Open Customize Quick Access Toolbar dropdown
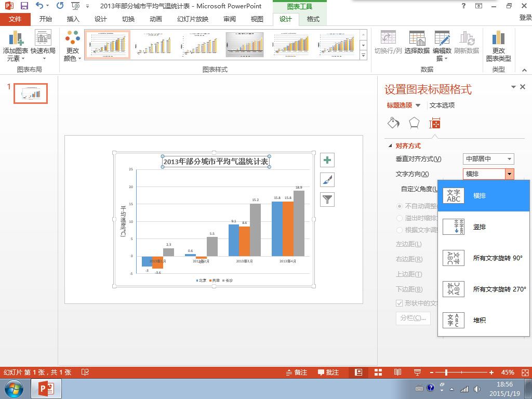 [87, 6]
